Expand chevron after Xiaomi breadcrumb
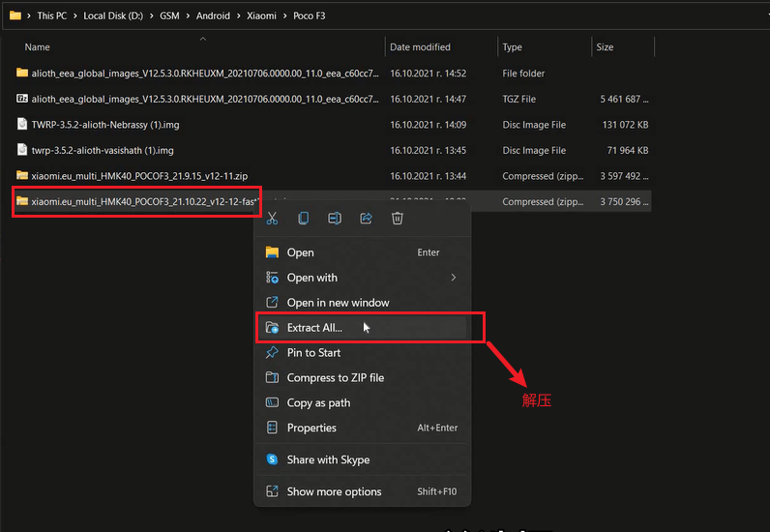The width and height of the screenshot is (770, 532). point(284,15)
